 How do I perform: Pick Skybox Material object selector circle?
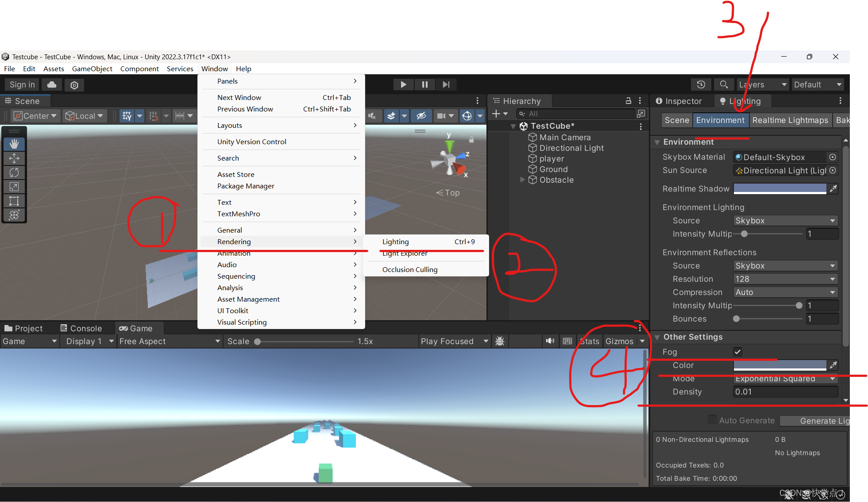pyautogui.click(x=833, y=157)
